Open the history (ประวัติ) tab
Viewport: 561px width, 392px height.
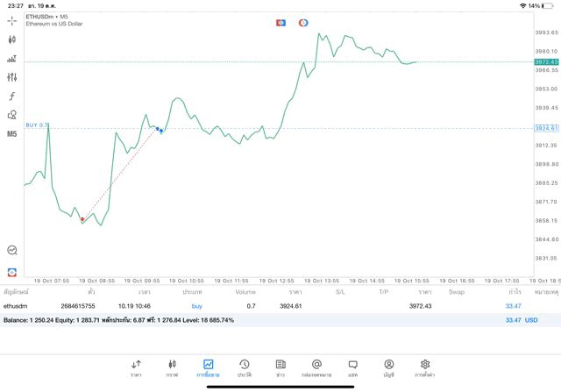click(x=244, y=367)
